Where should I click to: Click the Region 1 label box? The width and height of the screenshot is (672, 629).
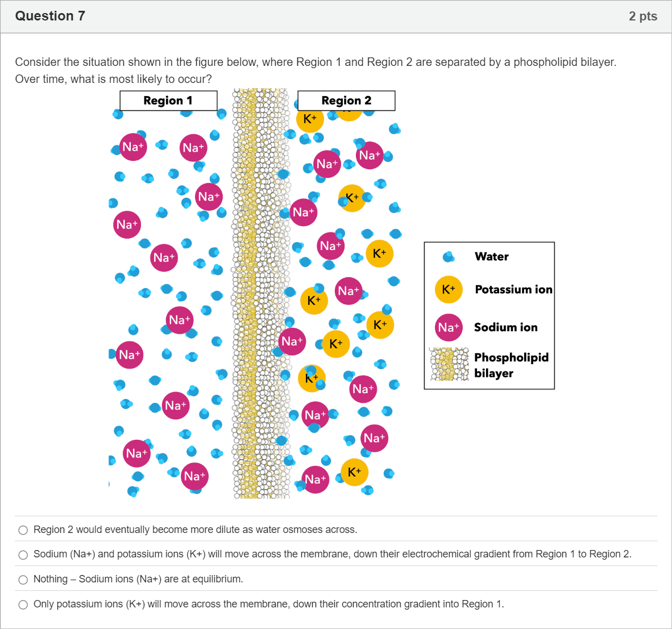(168, 101)
